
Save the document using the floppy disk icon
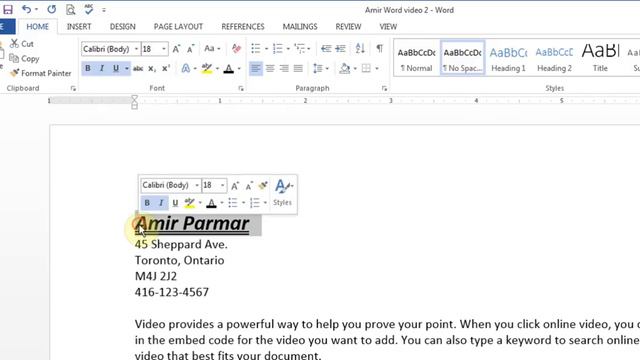point(8,9)
